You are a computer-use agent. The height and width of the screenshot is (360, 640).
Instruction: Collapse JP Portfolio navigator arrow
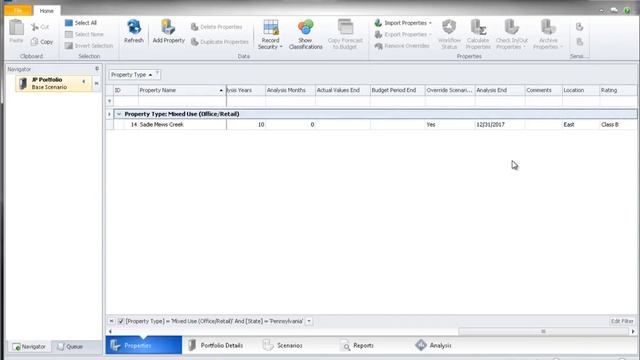pyautogui.click(x=84, y=82)
